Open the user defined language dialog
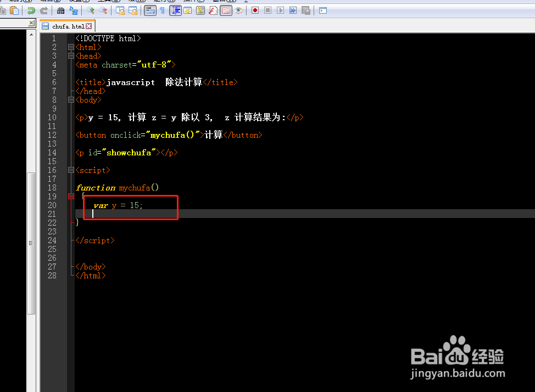This screenshot has height=392, width=535. click(x=188, y=10)
